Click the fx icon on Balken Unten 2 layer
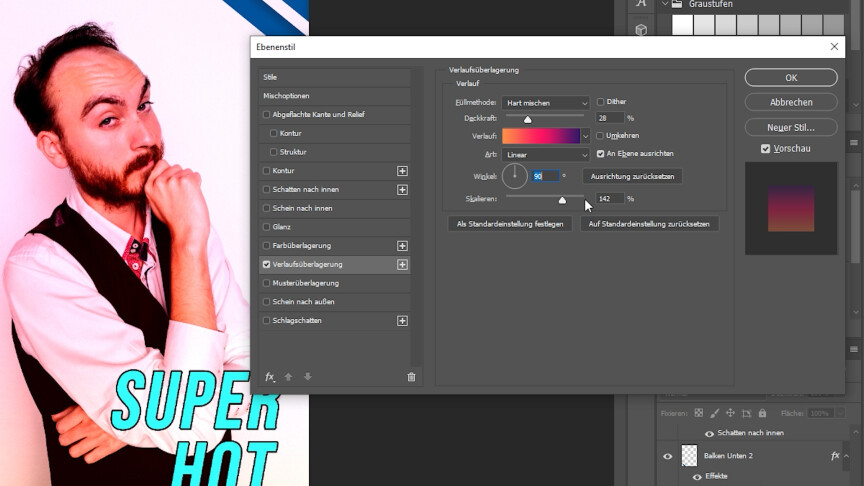The height and width of the screenshot is (486, 864). (835, 456)
